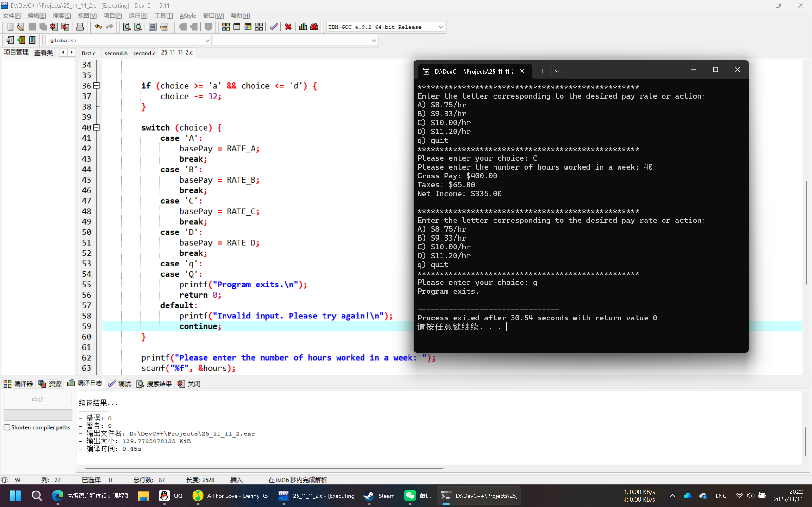This screenshot has width=812, height=507.
Task: Open the AStyle menu
Action: pos(187,16)
